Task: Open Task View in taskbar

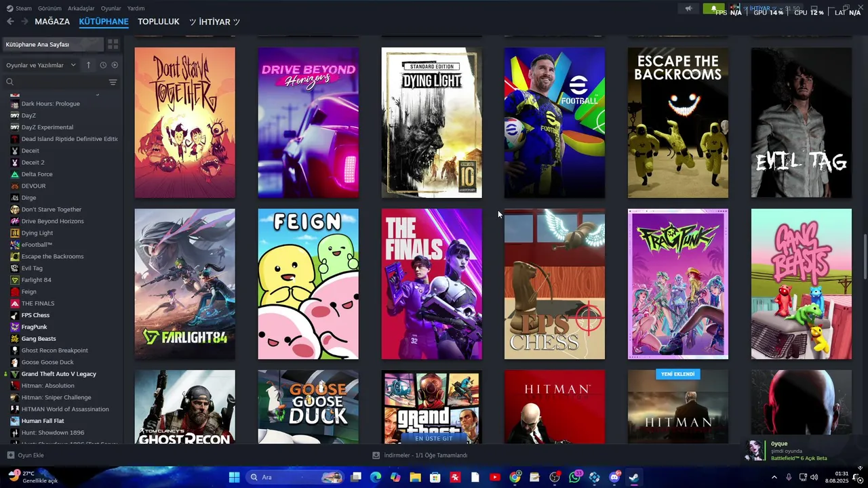Action: pyautogui.click(x=356, y=477)
